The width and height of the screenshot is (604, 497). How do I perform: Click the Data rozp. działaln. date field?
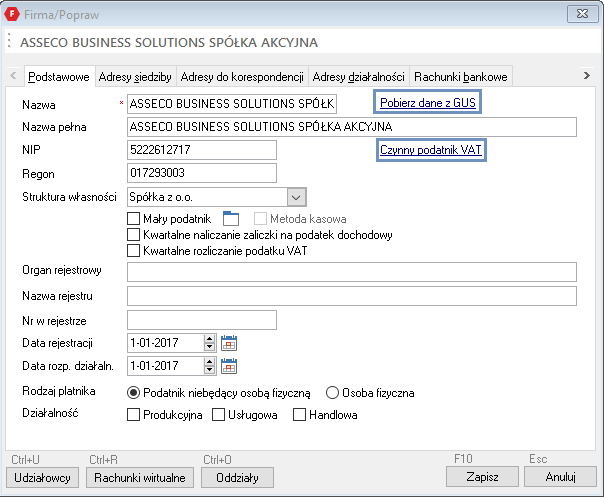[x=166, y=366]
